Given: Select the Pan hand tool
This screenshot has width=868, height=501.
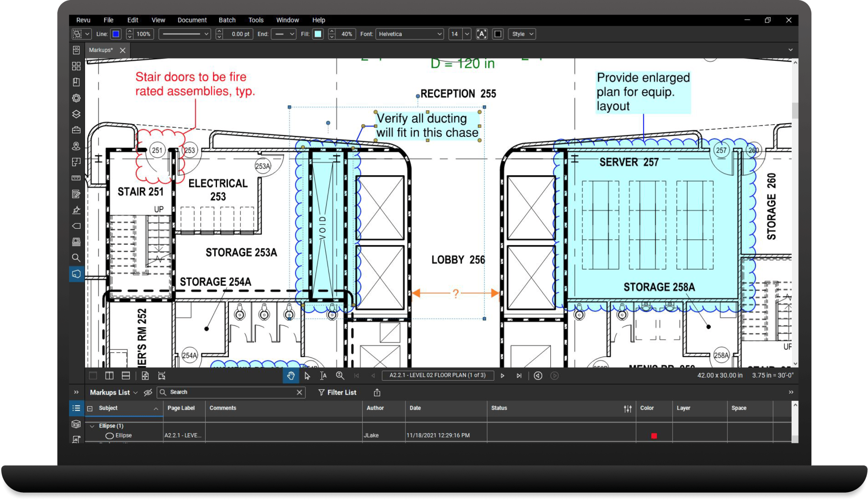Looking at the screenshot, I should tap(291, 376).
